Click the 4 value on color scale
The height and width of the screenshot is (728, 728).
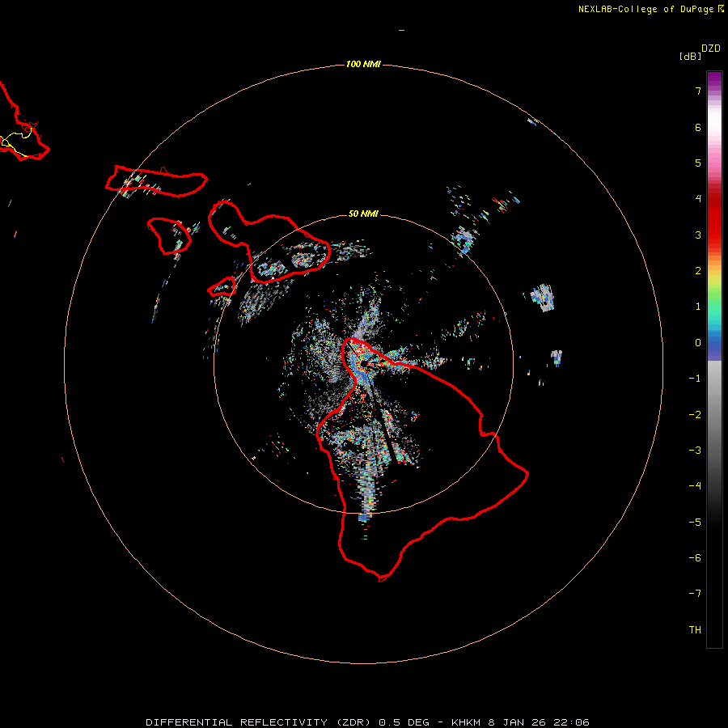tap(698, 199)
